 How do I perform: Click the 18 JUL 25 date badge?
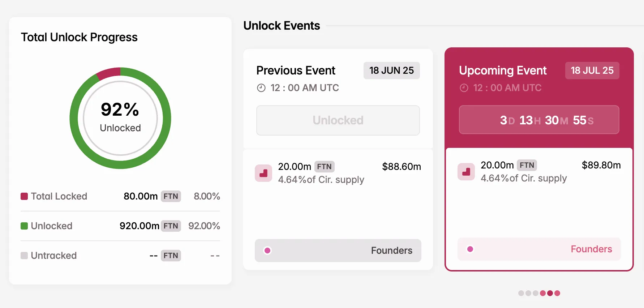592,70
